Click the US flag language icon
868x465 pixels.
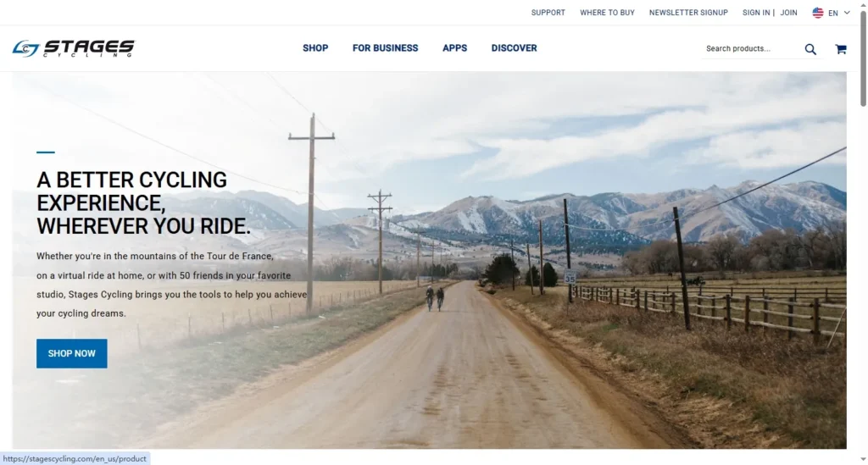point(818,13)
